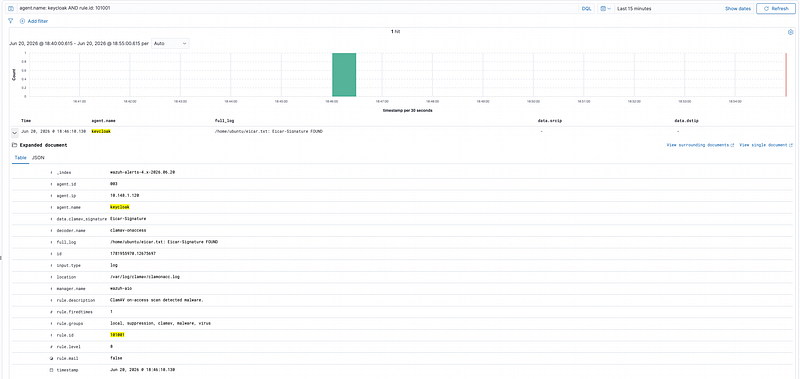Click the agent.ip field type icon
Image resolution: width=800 pixels, height=379 pixels.
point(51,196)
